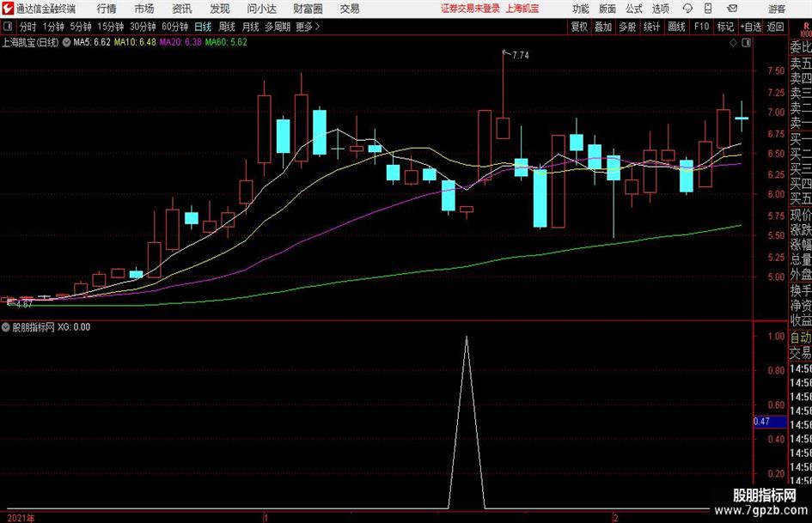Toggle the panel layout icon beside 分时
Viewport: 812px width, 523px height.
8,27
